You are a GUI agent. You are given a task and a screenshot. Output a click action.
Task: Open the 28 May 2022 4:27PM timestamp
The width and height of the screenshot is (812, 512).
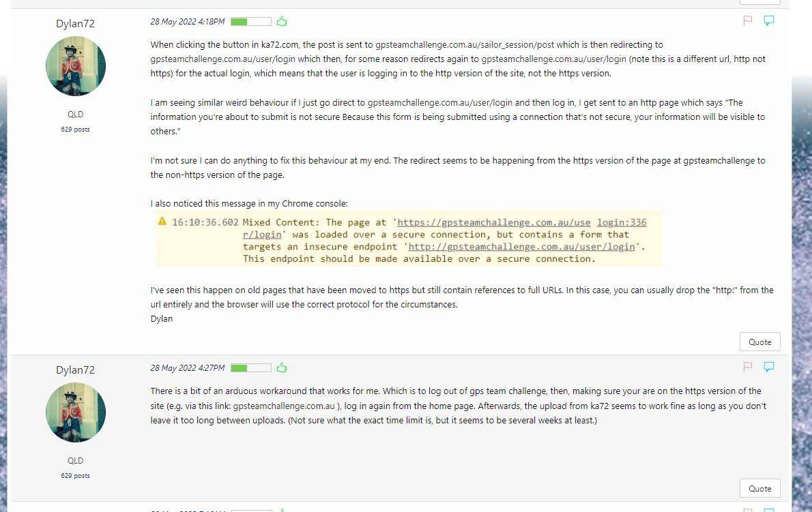[x=188, y=368]
